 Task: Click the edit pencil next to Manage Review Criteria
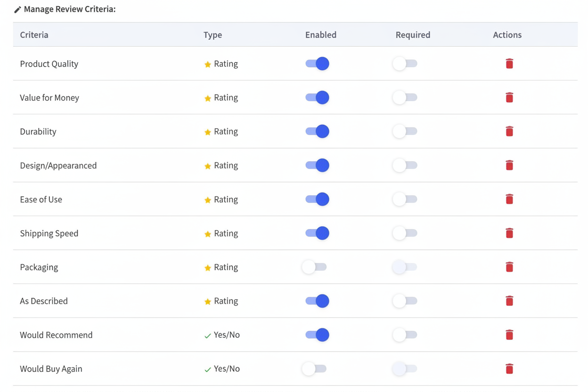(x=17, y=8)
